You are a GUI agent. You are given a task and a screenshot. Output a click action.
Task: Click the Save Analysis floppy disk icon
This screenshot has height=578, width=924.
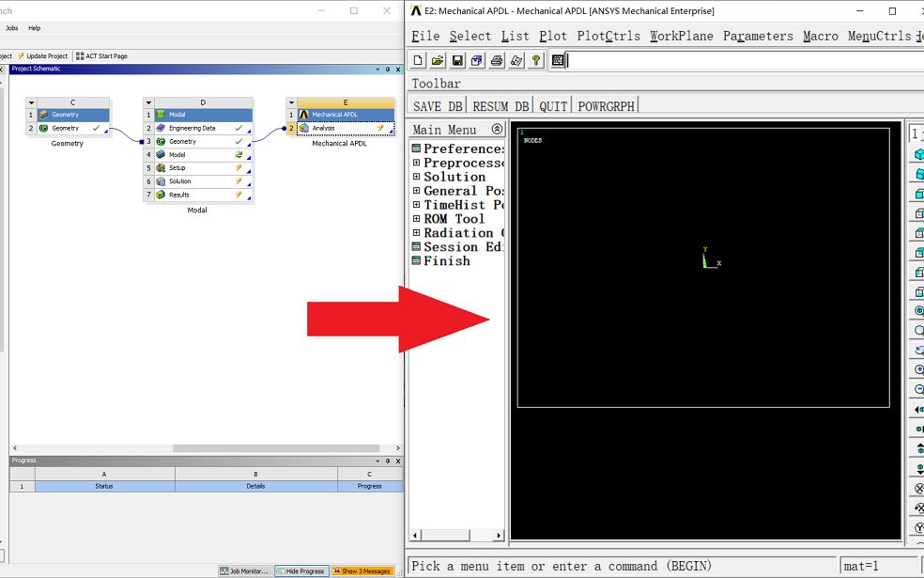pos(457,60)
